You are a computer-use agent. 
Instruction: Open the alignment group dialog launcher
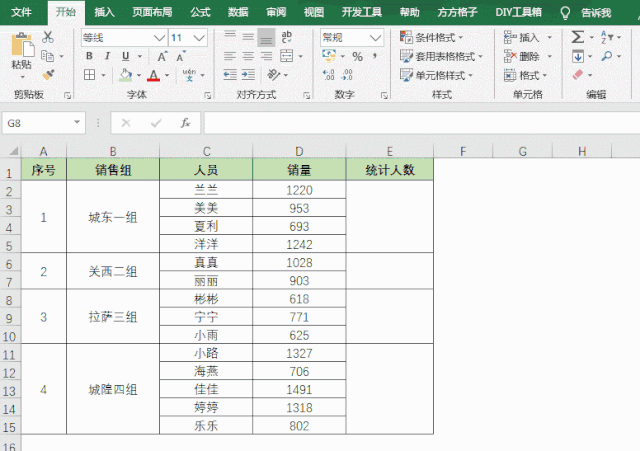[307, 95]
